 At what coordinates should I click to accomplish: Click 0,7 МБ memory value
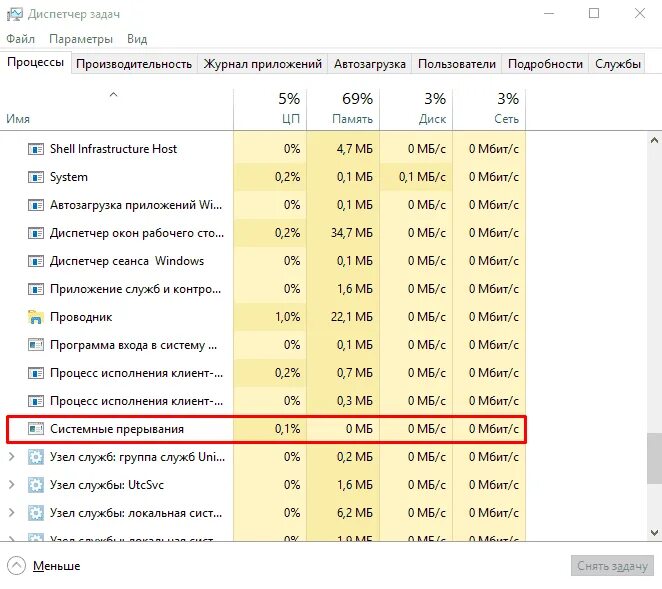[x=355, y=373]
